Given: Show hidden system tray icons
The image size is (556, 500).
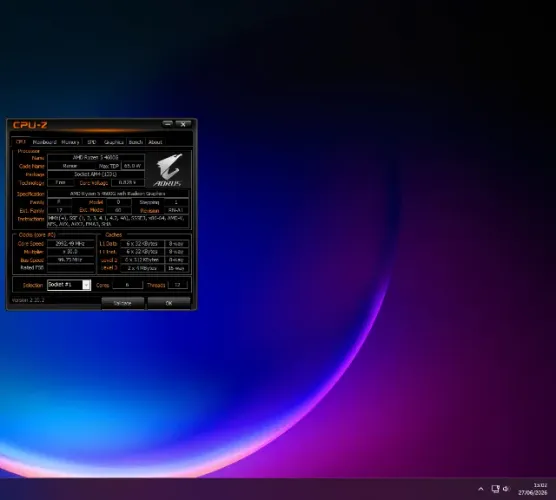Looking at the screenshot, I should [x=481, y=489].
